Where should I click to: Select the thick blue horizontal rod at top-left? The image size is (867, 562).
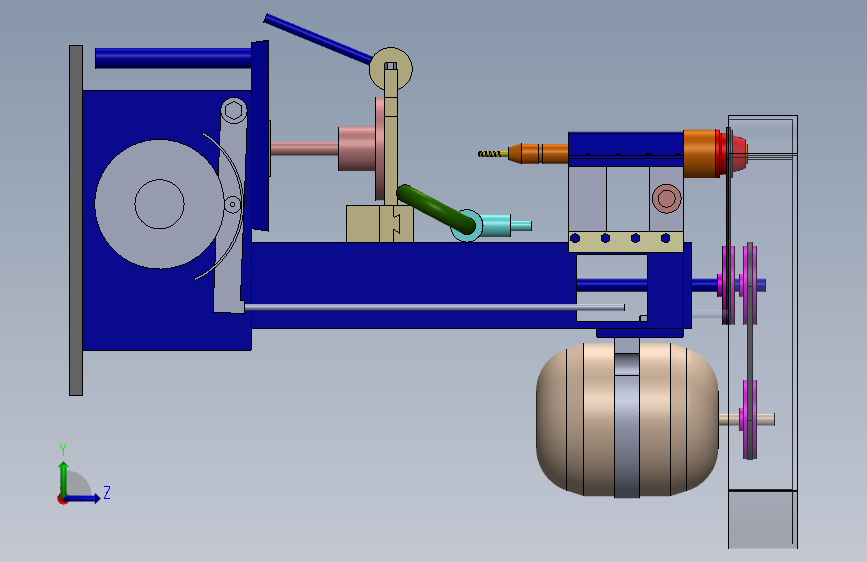(x=173, y=58)
